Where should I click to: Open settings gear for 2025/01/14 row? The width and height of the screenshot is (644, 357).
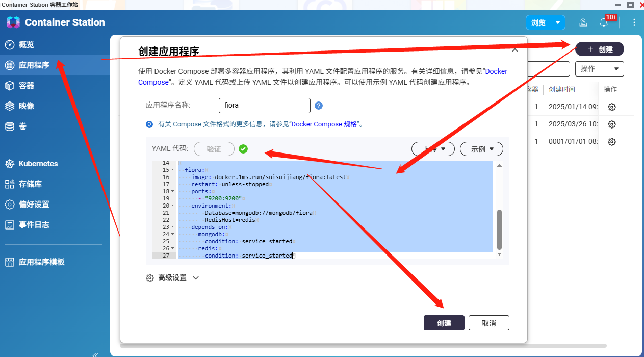pos(612,107)
